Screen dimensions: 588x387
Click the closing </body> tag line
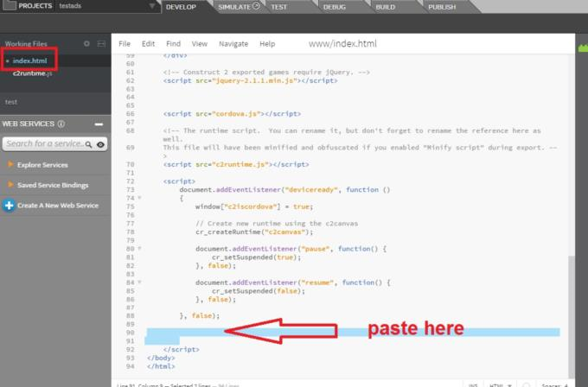coord(161,358)
